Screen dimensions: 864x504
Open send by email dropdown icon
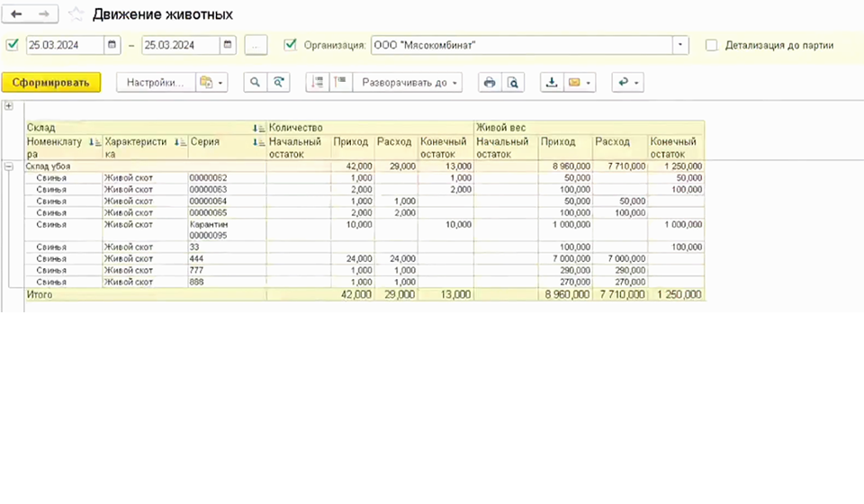pyautogui.click(x=580, y=83)
